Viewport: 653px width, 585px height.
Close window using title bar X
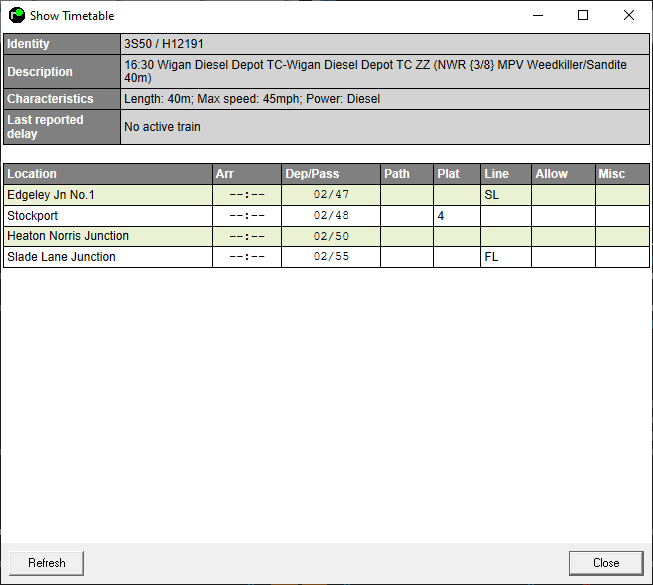(629, 15)
